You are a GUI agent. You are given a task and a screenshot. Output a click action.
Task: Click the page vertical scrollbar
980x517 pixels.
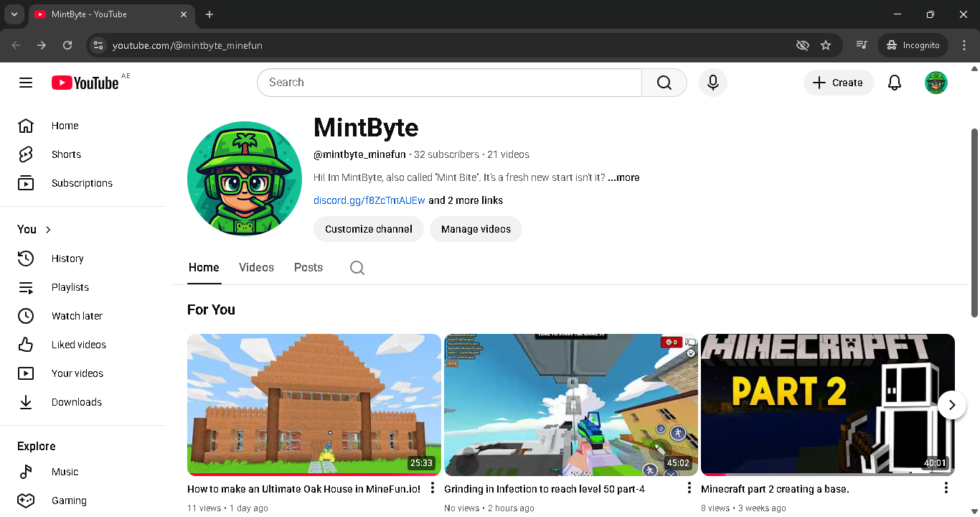click(974, 223)
